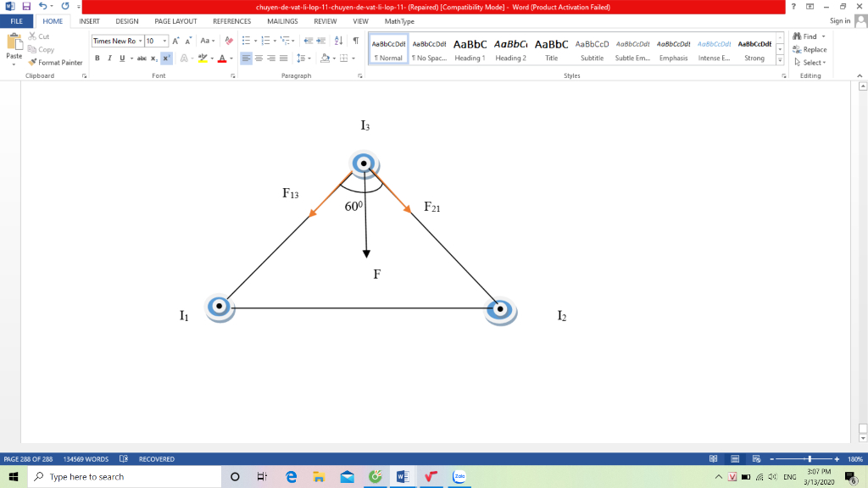Open the Find tool

(x=805, y=36)
